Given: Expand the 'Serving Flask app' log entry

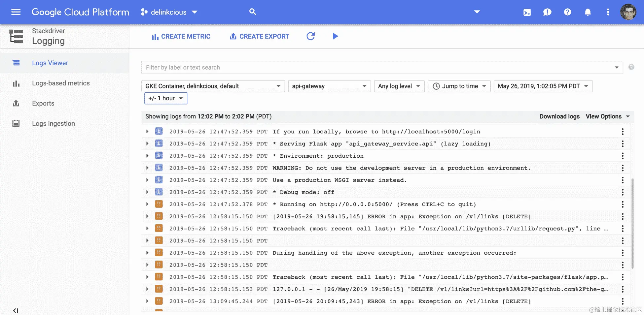Looking at the screenshot, I should [x=147, y=143].
